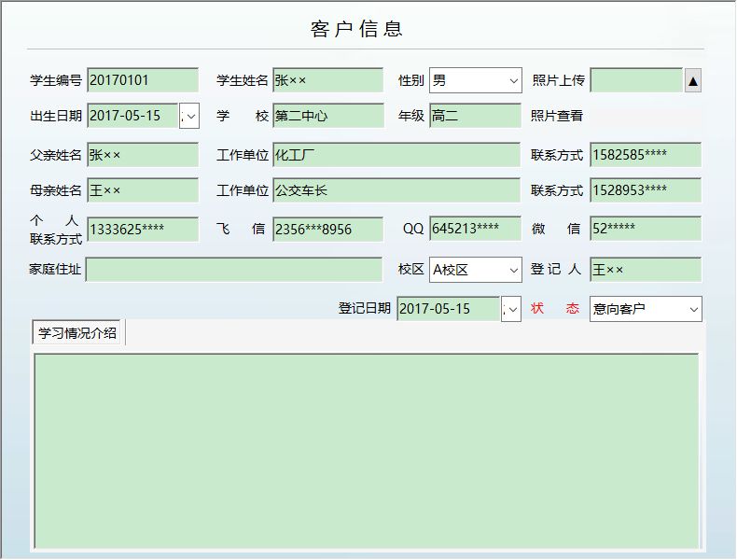
Task: Click the 照片上传 file path field
Action: point(636,80)
